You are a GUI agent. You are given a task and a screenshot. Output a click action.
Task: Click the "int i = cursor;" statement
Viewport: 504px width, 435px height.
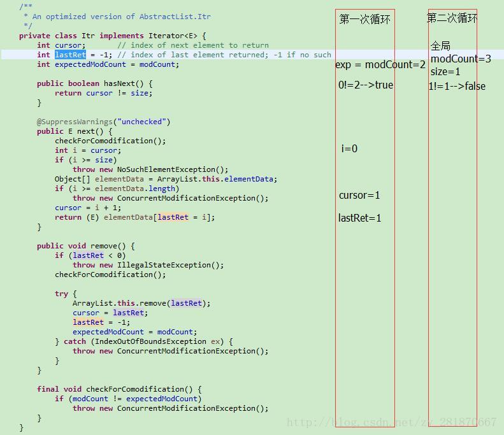(x=88, y=150)
